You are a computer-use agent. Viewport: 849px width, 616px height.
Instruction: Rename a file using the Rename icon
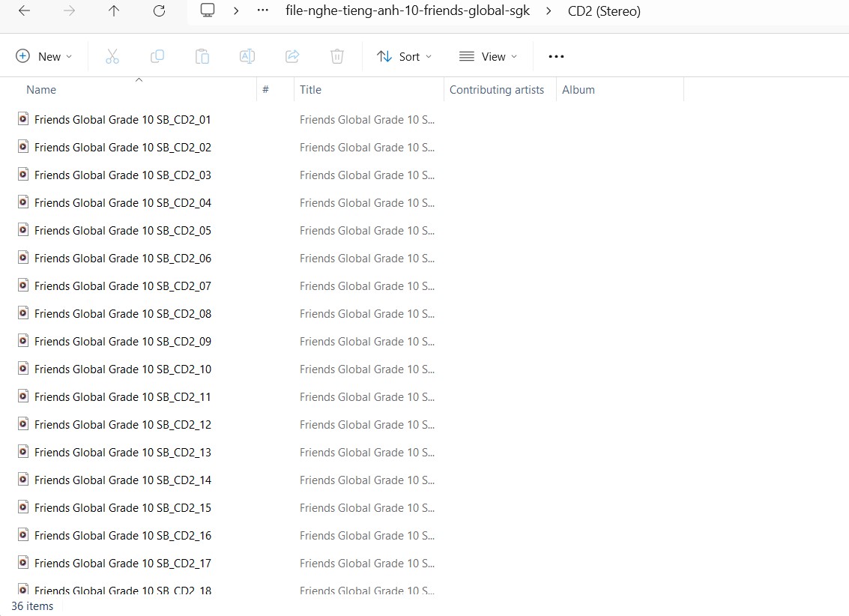pyautogui.click(x=247, y=55)
